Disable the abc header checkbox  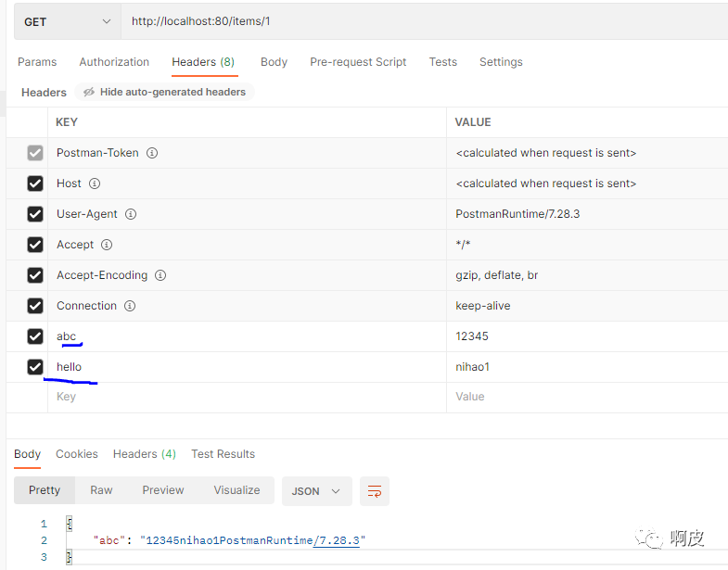[35, 336]
